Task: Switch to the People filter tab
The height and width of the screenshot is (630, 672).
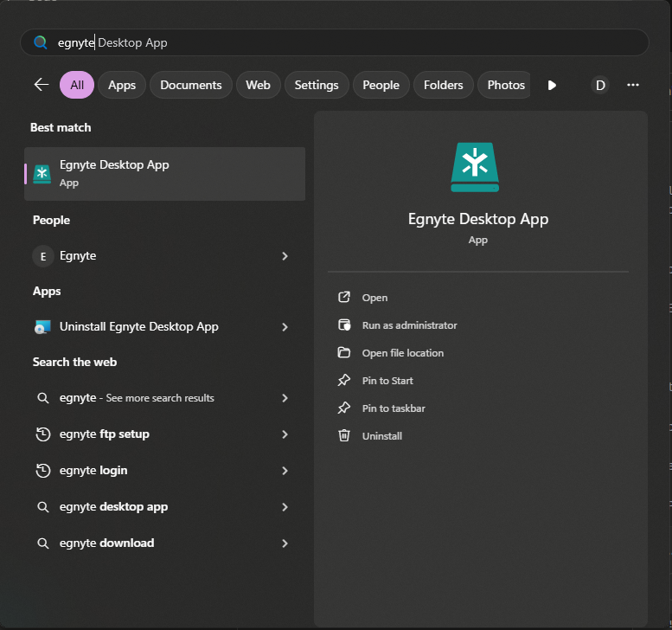Action: click(381, 85)
